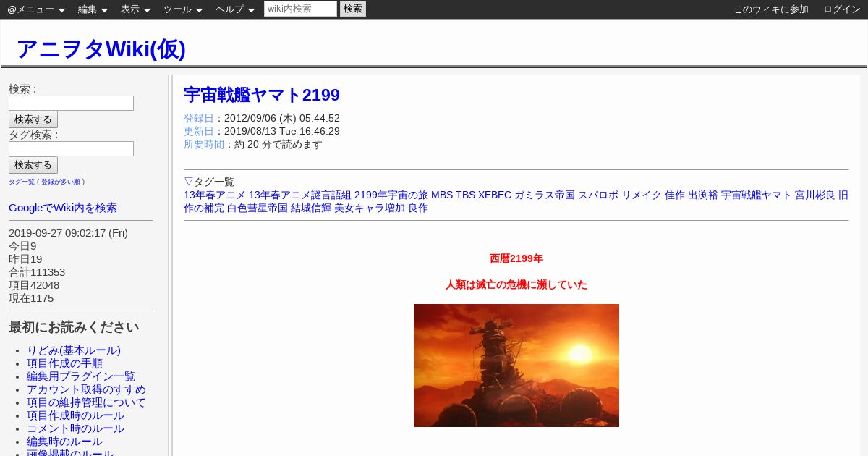Select the 佳作 tag
Image resolution: width=868 pixels, height=456 pixels.
[675, 195]
